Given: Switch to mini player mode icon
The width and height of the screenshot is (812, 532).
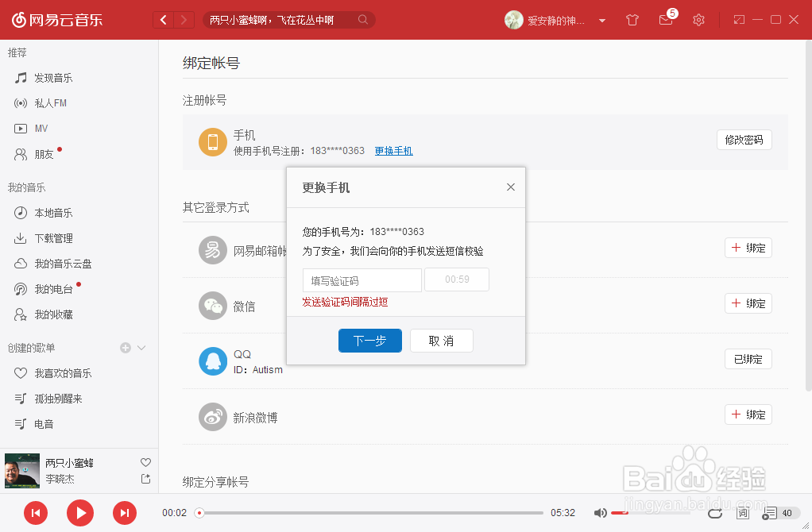Looking at the screenshot, I should [739, 20].
